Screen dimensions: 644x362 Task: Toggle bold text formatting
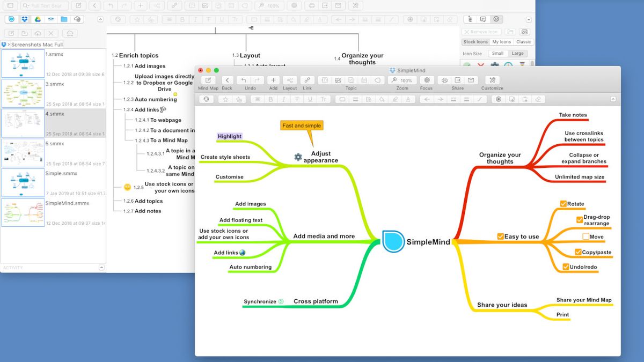tap(270, 99)
